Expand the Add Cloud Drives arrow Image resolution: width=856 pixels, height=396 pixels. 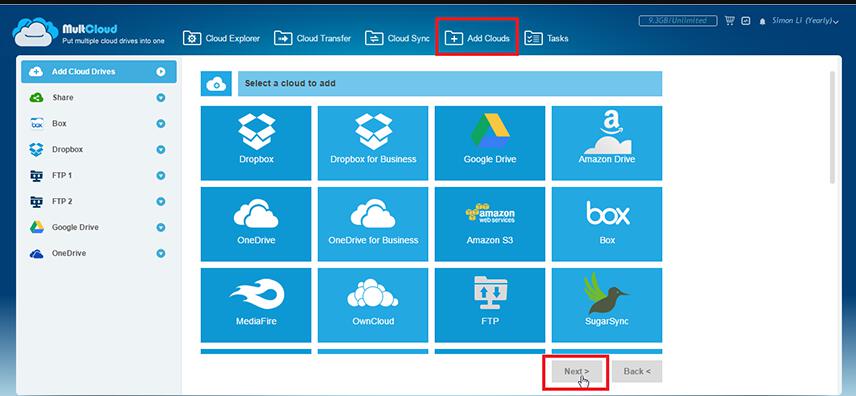pyautogui.click(x=160, y=72)
